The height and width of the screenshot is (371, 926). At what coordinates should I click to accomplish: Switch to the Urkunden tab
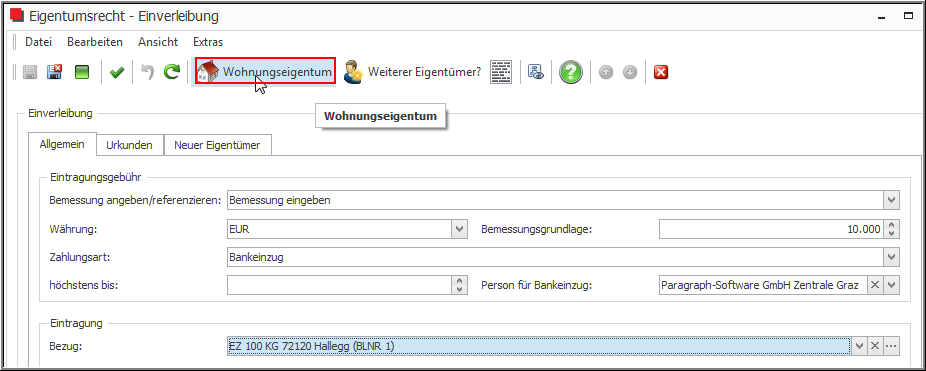point(129,145)
